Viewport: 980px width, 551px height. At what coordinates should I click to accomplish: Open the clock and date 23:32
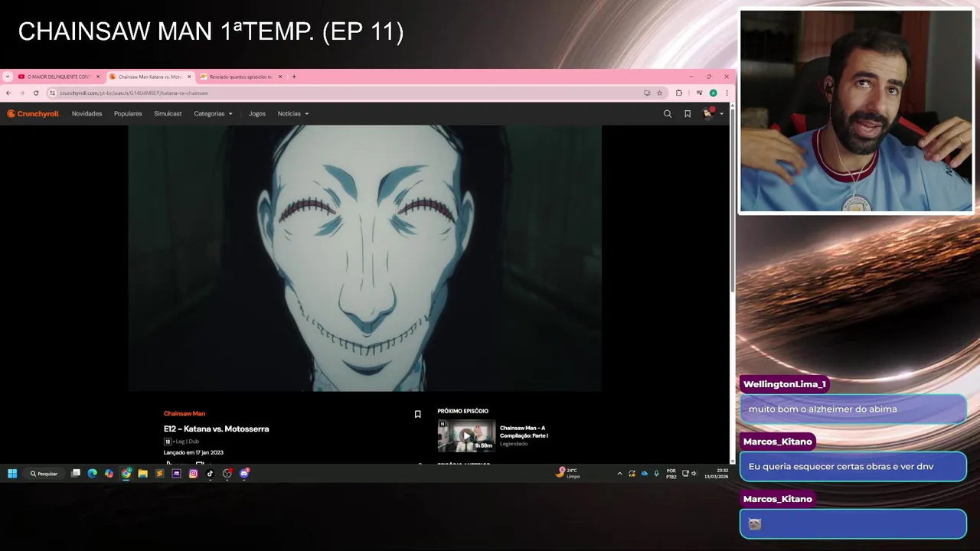tap(717, 474)
